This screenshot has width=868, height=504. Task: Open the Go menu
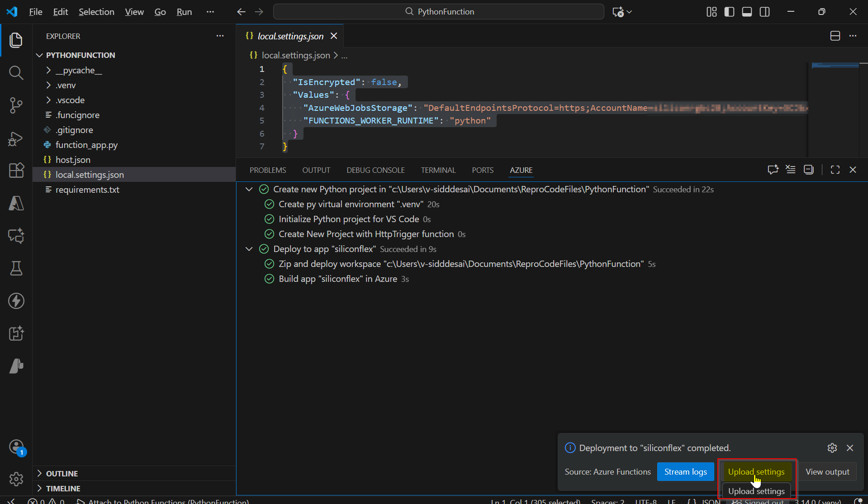coord(160,12)
